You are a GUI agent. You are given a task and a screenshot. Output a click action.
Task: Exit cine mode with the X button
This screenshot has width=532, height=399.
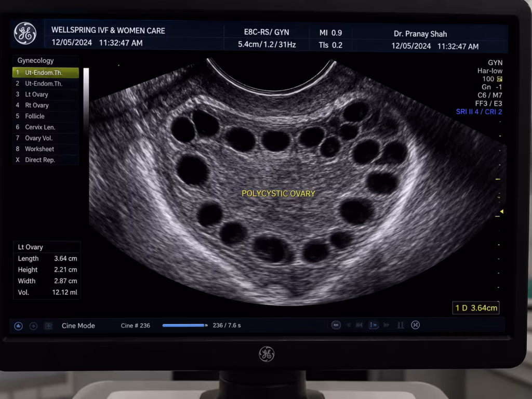[x=415, y=325]
